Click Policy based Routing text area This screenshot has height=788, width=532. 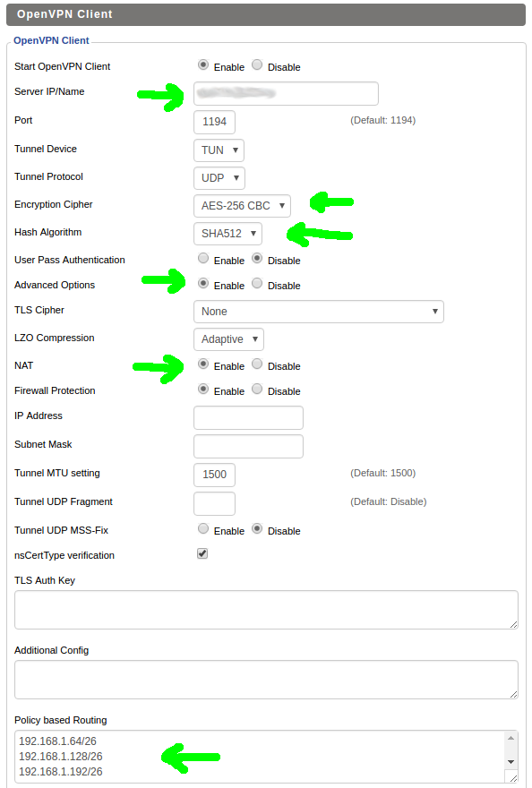[x=266, y=757]
